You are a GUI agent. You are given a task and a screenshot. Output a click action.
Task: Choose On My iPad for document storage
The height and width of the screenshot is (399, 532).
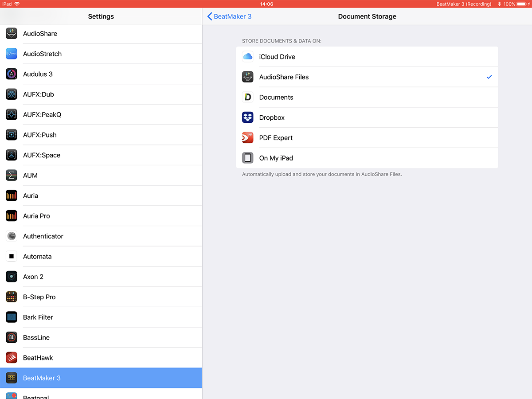point(367,158)
